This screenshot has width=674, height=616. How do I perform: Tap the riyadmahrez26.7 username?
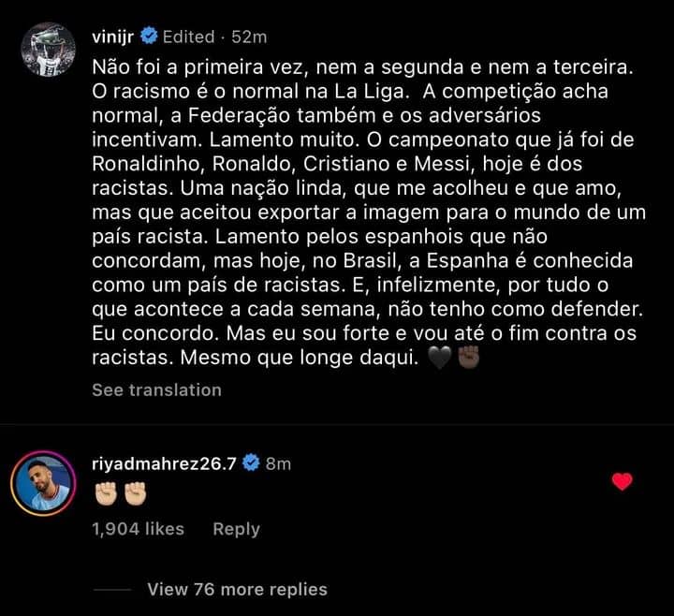click(x=165, y=462)
